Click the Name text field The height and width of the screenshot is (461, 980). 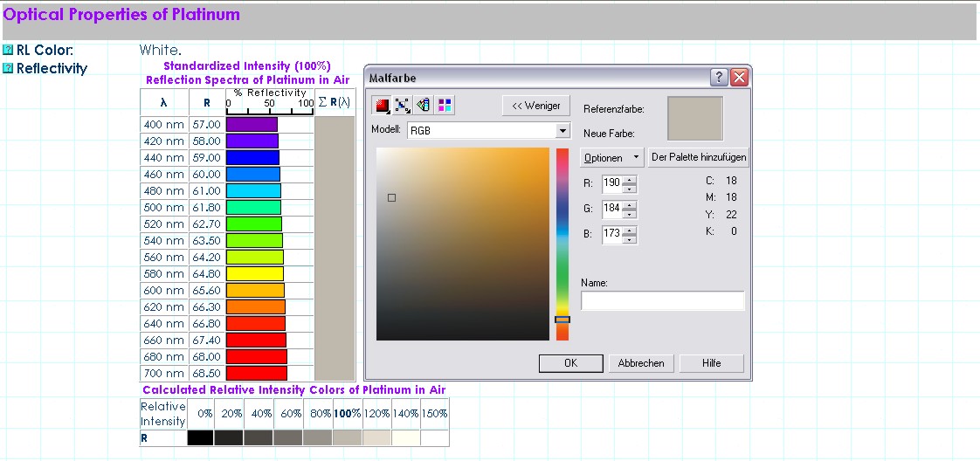[x=662, y=301]
